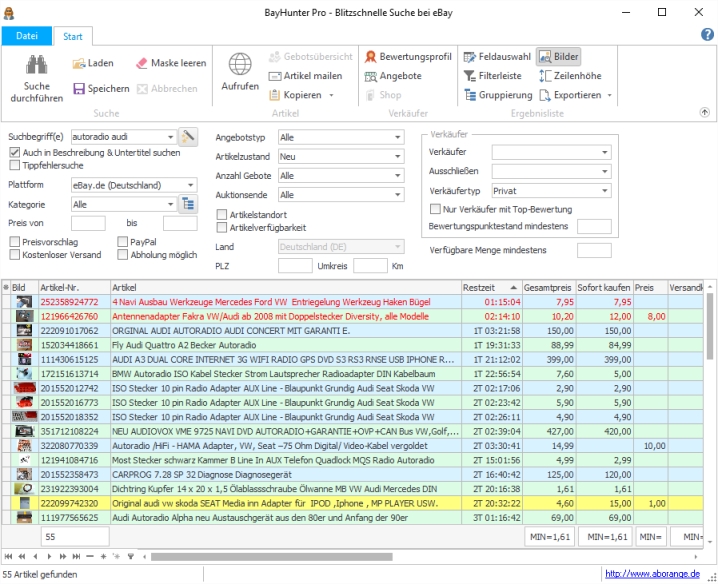Enable the Tippfehlersuche checkbox
Viewport: 718px width, 584px height.
tap(14, 166)
